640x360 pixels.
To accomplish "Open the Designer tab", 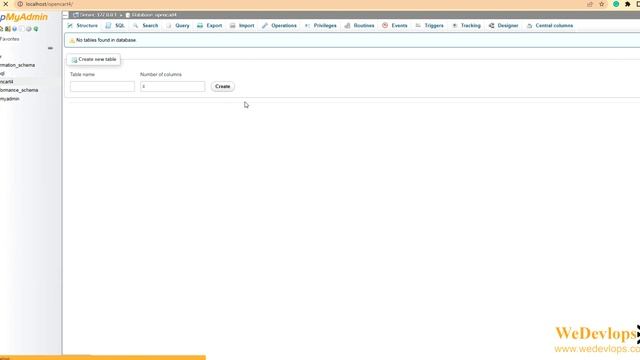I will tap(504, 25).
